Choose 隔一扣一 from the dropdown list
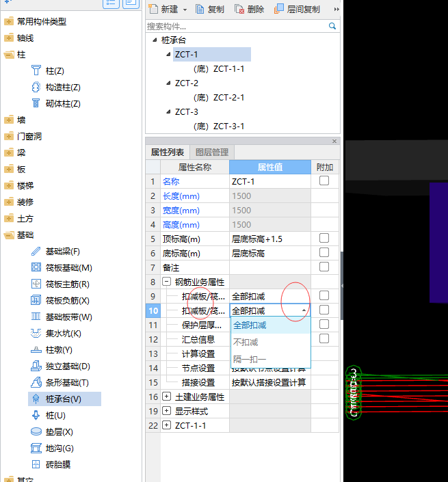 (271, 359)
